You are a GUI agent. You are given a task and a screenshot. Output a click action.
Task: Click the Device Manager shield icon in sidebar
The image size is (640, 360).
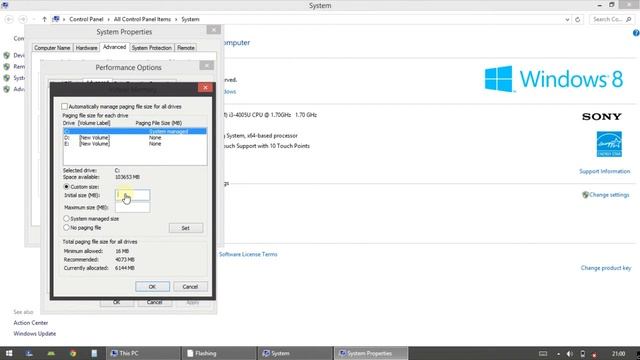(7, 56)
